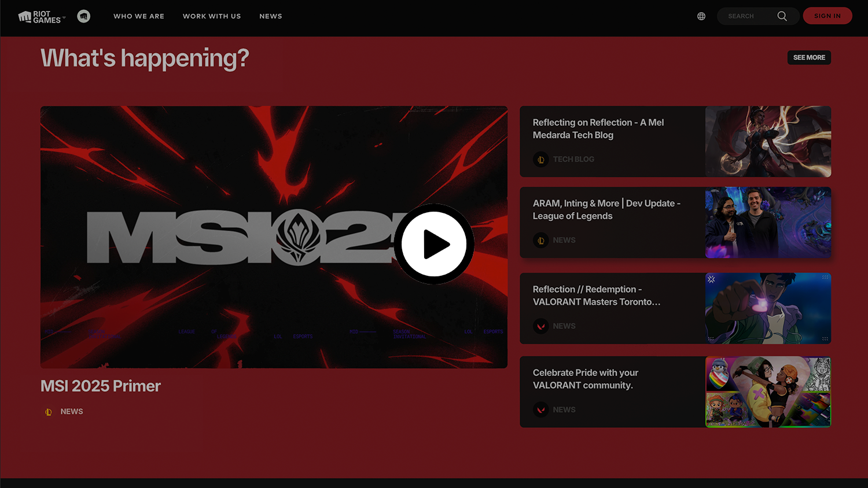This screenshot has height=488, width=868.
Task: Open ARAM, Inting & More Dev Update article
Action: click(x=606, y=209)
